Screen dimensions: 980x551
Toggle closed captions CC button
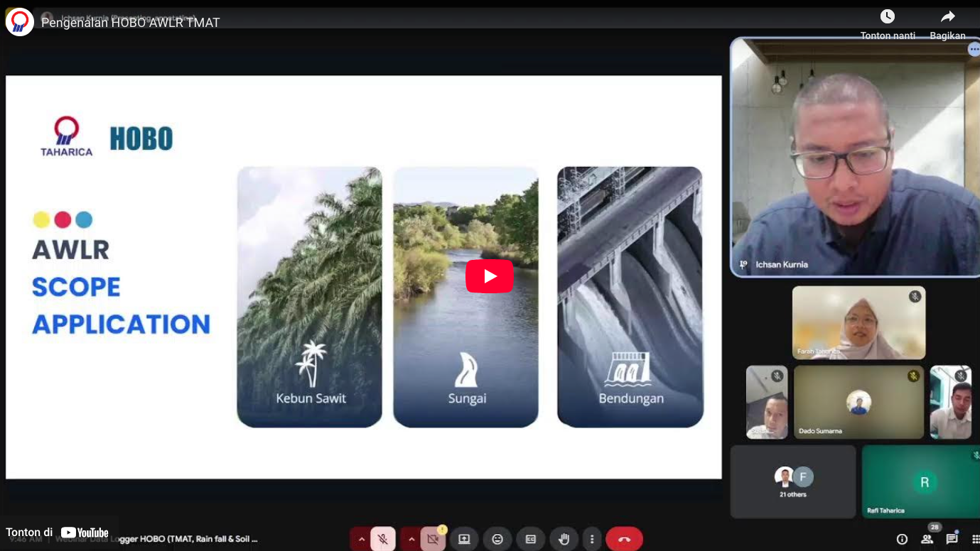coord(530,540)
